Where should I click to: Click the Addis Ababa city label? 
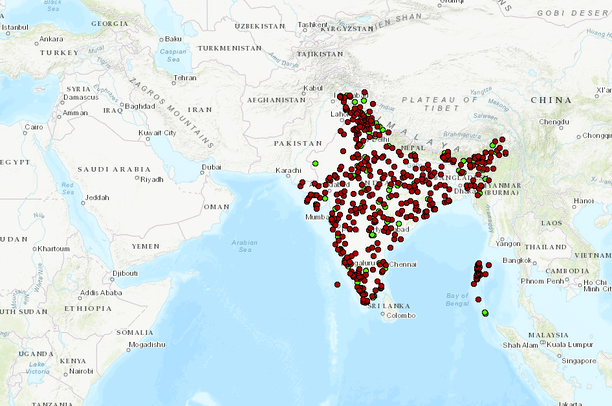click(100, 293)
